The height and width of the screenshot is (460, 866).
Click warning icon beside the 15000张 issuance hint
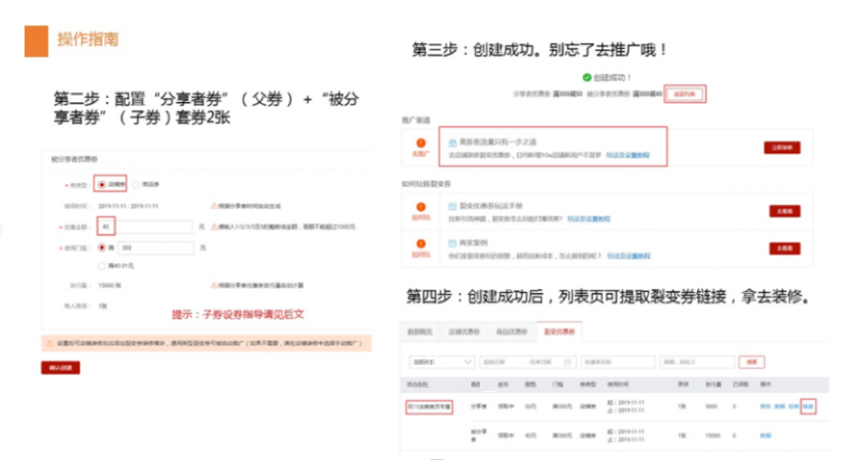(214, 285)
